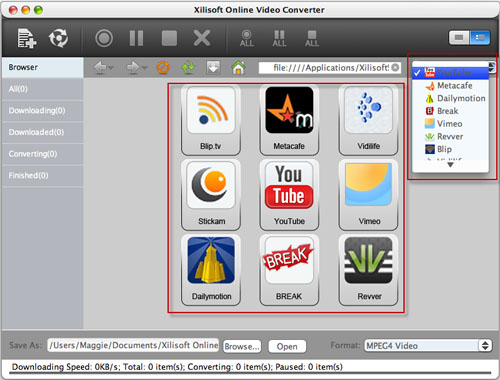Choose Metacafe in the site dropdown list

click(450, 86)
